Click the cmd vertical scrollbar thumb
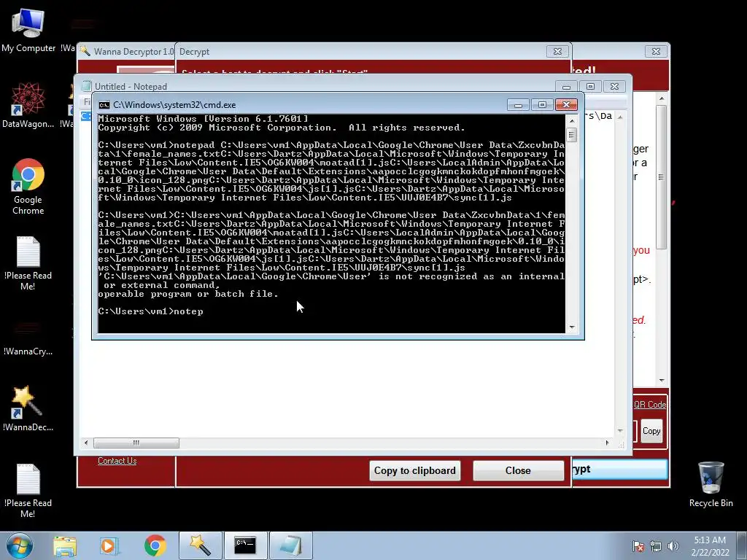The width and height of the screenshot is (747, 560). [572, 135]
